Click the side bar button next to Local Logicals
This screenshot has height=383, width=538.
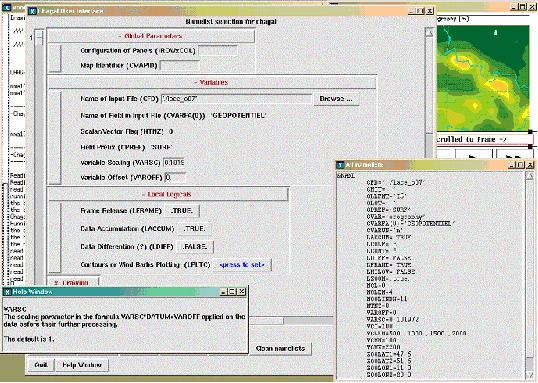tap(55, 237)
